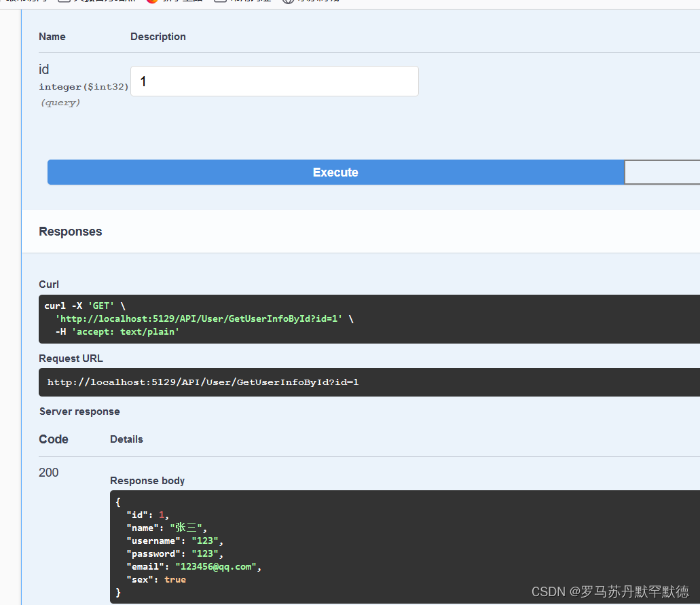Click the Responses section header
700x605 pixels.
pyautogui.click(x=70, y=232)
